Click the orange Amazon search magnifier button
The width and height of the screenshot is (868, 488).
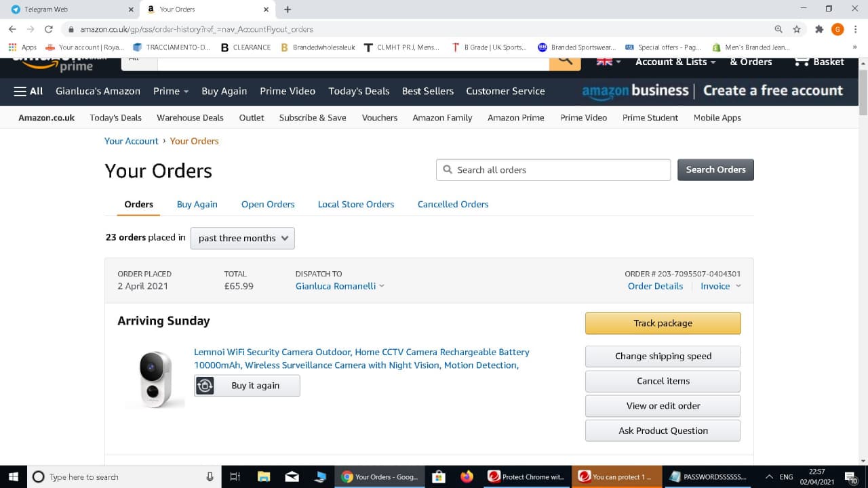coord(565,62)
